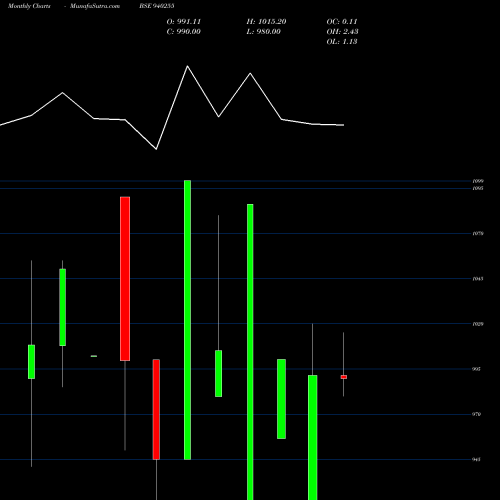
Task: Click the small red last candle body
Action: 344,377
